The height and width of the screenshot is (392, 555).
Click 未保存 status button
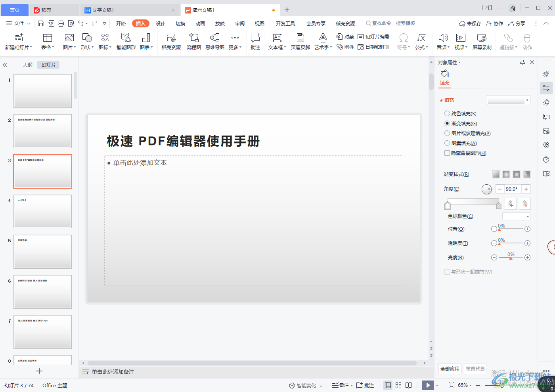[x=470, y=23]
